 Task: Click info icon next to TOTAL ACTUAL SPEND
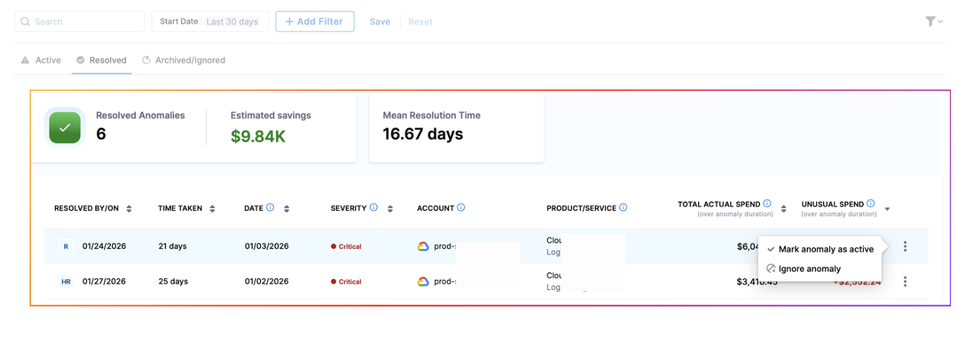pyautogui.click(x=767, y=204)
